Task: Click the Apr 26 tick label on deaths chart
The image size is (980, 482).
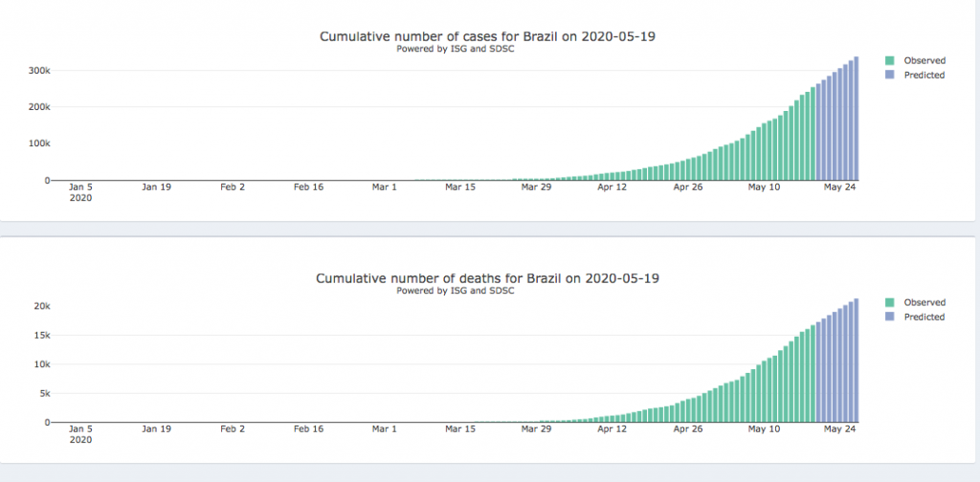Action: click(x=688, y=429)
